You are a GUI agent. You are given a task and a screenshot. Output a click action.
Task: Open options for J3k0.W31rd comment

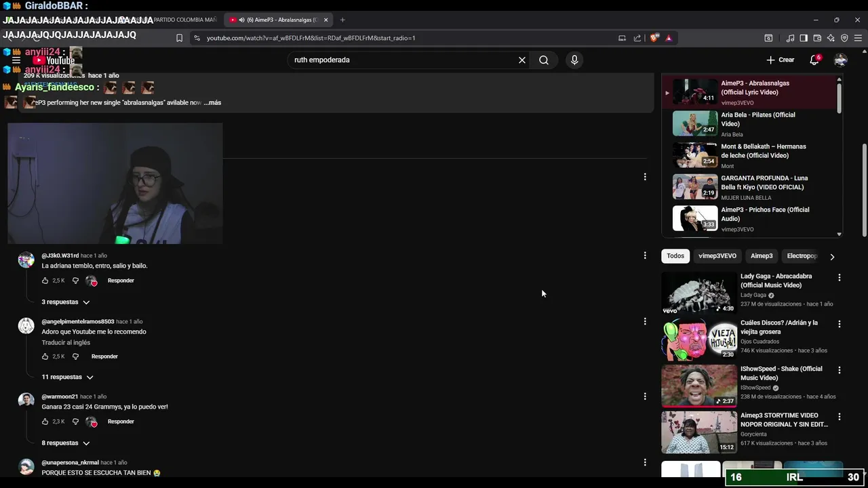point(645,256)
